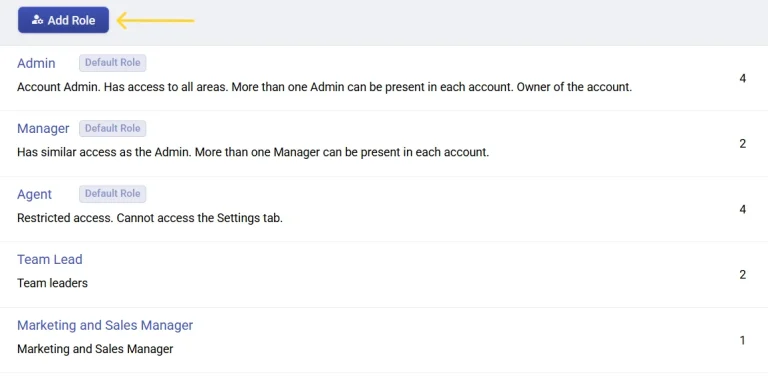Click the Admin description starting 'Account Admin'

tap(324, 87)
